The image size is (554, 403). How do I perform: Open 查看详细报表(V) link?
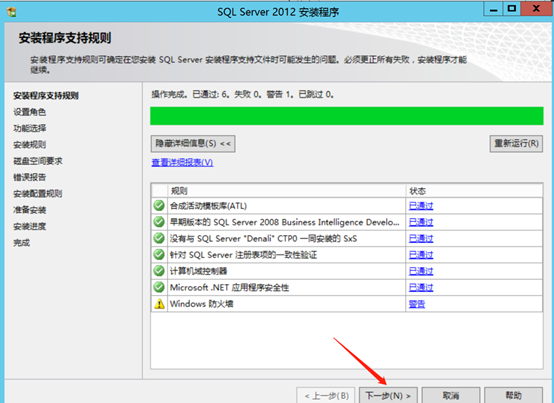click(182, 162)
